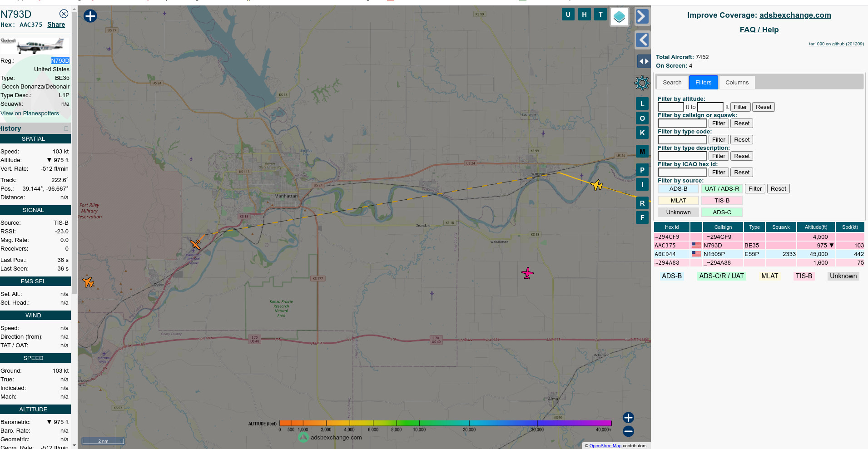Toggle the ADS-B source filter
The width and height of the screenshot is (868, 449).
678,189
